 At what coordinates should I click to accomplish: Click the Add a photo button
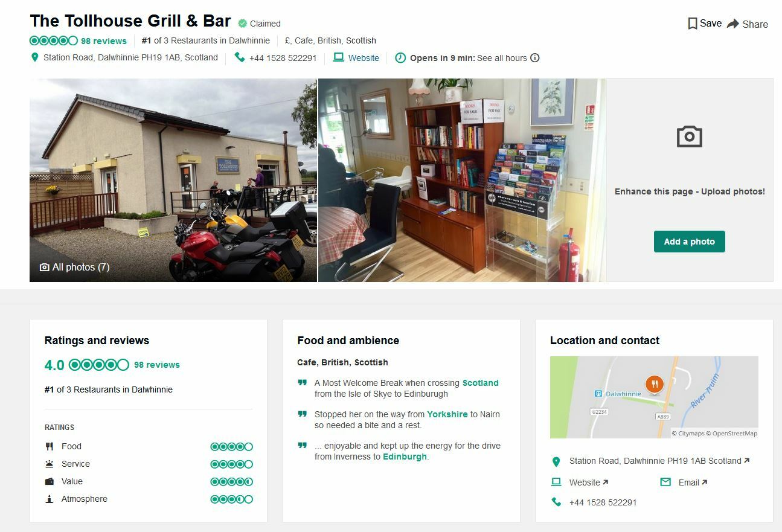tap(690, 242)
